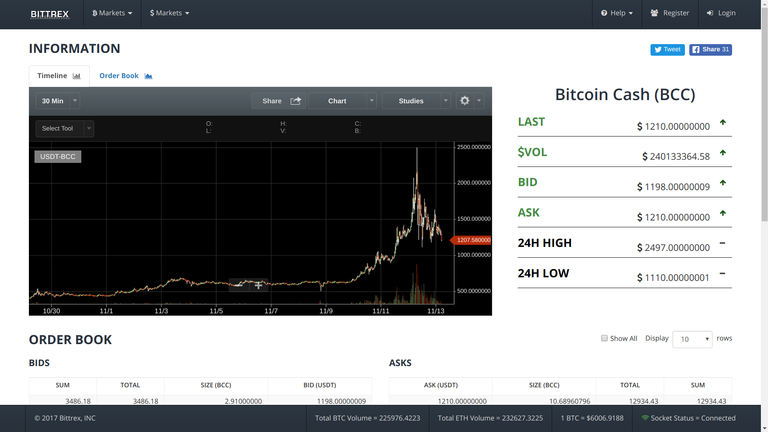Click the Timeline tab chart icon

[x=76, y=76]
